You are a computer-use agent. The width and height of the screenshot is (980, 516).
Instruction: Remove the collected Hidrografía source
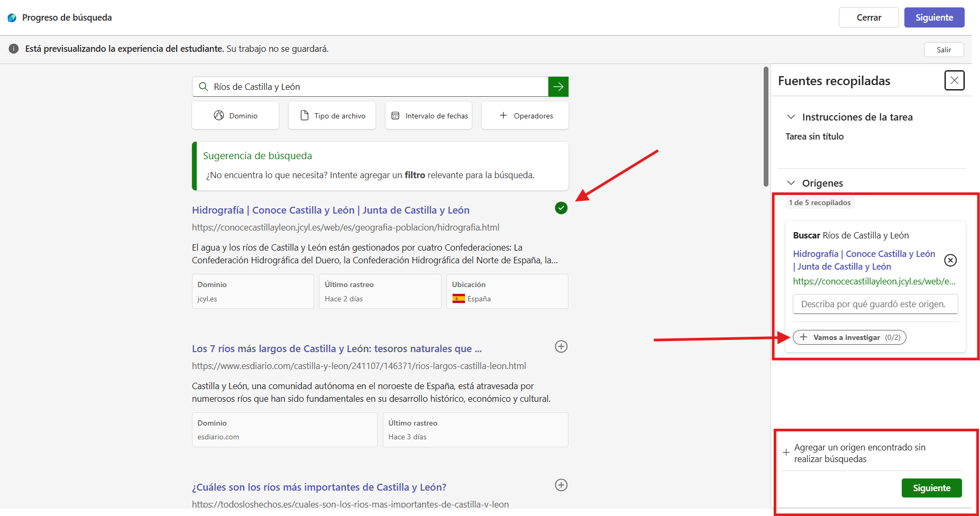pos(950,260)
